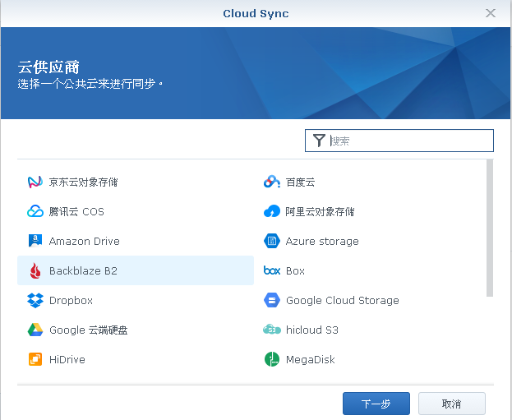Screen dimensions: 512x420
Task: Select 阿里云对象存储 label
Action: point(320,211)
